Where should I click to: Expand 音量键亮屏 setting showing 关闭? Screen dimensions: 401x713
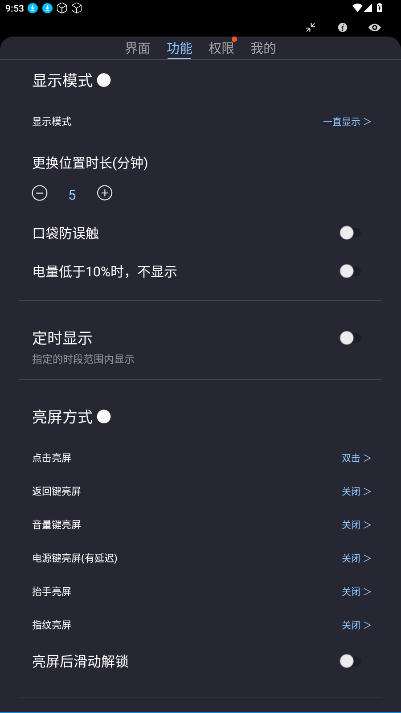[x=200, y=525]
